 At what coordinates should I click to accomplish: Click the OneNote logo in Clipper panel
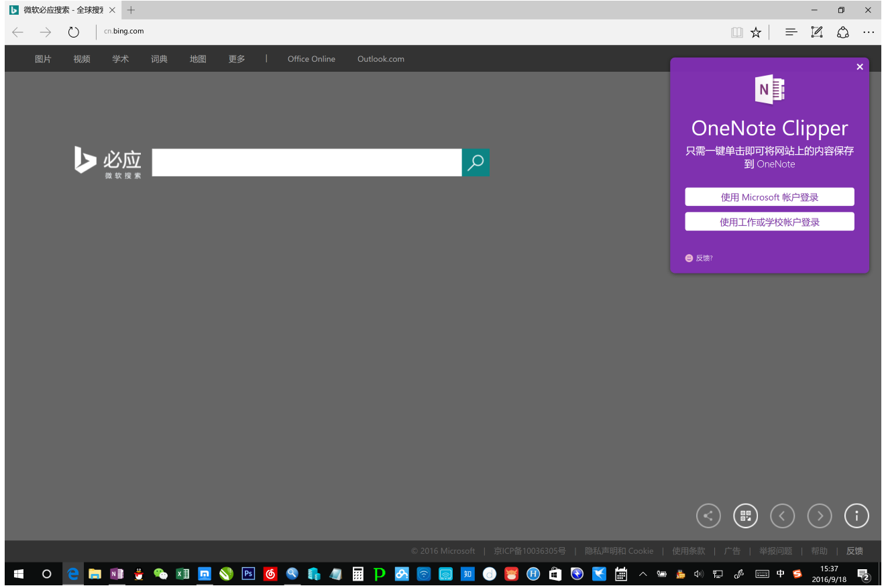(769, 89)
